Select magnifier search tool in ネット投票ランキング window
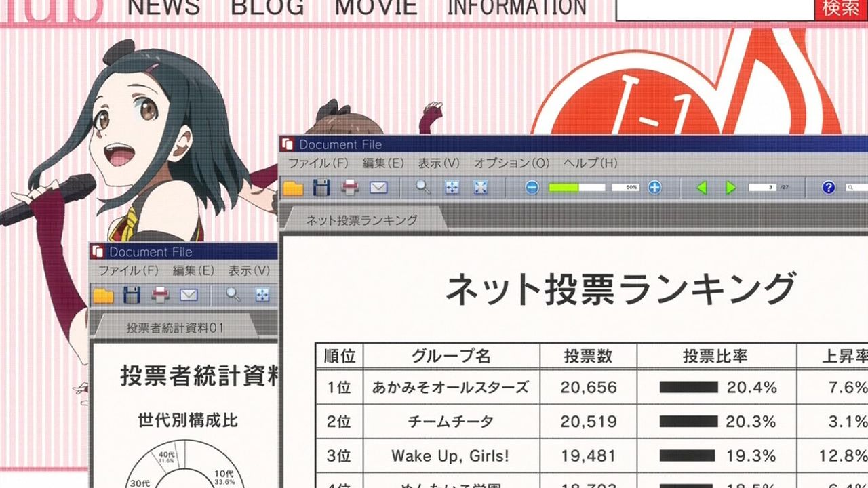868x488 pixels. pos(423,188)
